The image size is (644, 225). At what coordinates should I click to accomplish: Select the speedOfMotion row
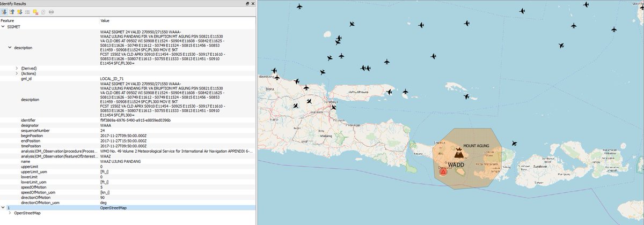(x=127, y=187)
